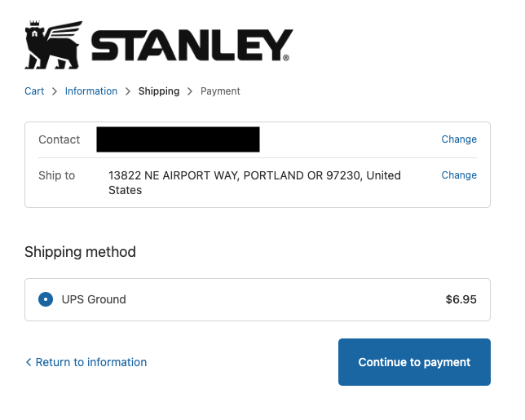Click the chevron between Information and Shipping

(x=128, y=91)
